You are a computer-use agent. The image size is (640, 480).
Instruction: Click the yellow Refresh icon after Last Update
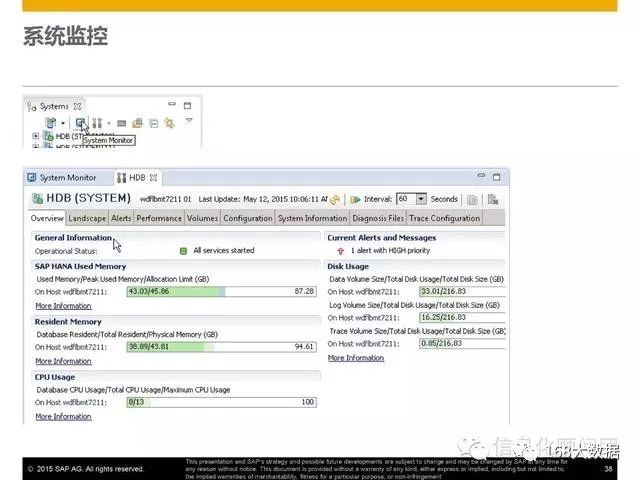point(335,199)
